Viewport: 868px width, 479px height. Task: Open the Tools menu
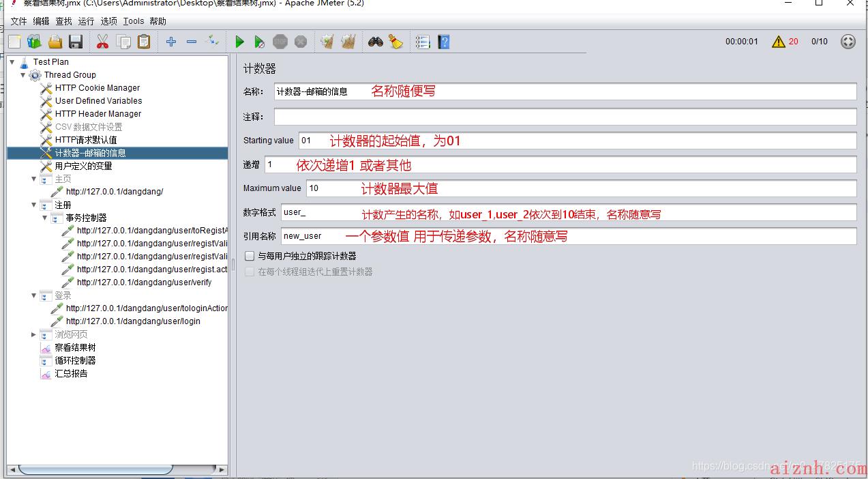pyautogui.click(x=134, y=21)
